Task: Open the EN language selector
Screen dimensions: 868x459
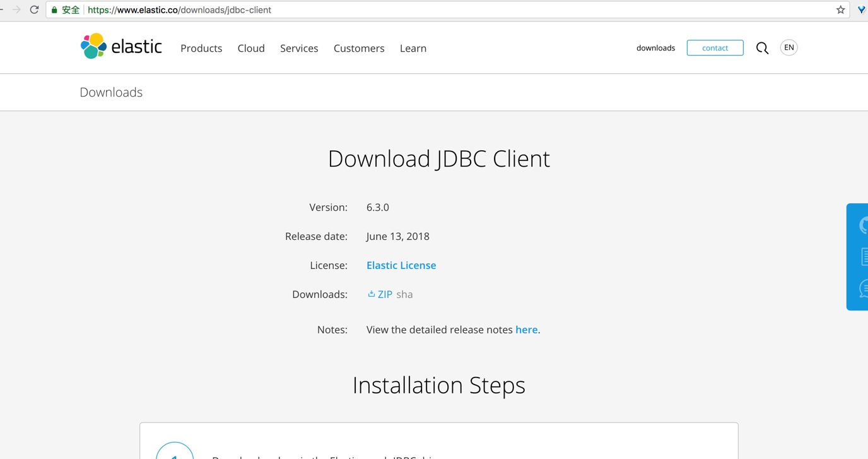Action: (x=789, y=48)
